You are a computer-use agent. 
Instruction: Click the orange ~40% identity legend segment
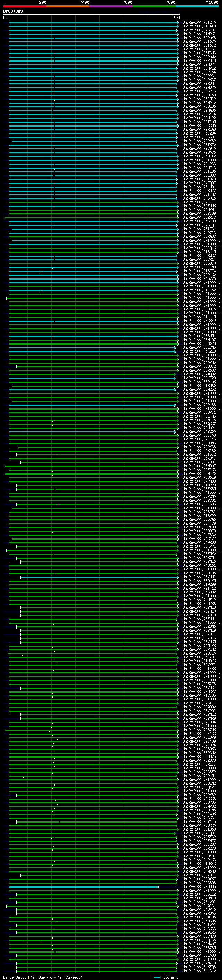click(68, 6)
